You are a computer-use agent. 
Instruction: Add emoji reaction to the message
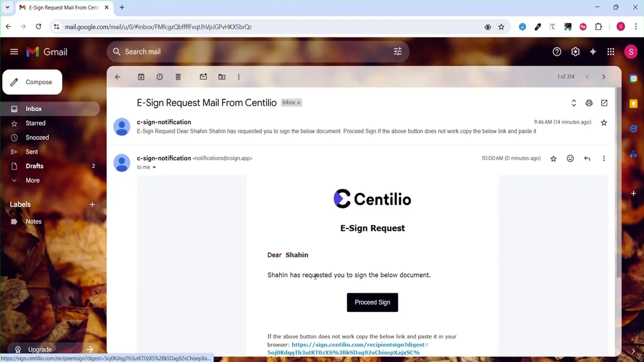click(570, 158)
